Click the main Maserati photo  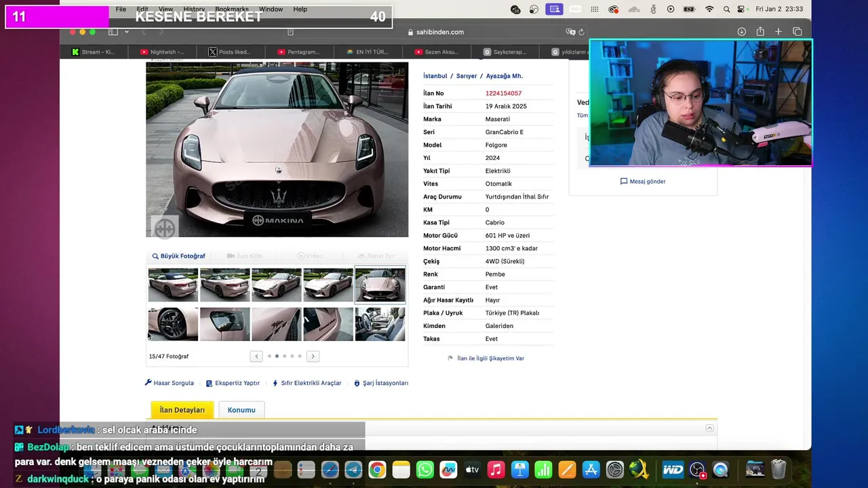[277, 150]
